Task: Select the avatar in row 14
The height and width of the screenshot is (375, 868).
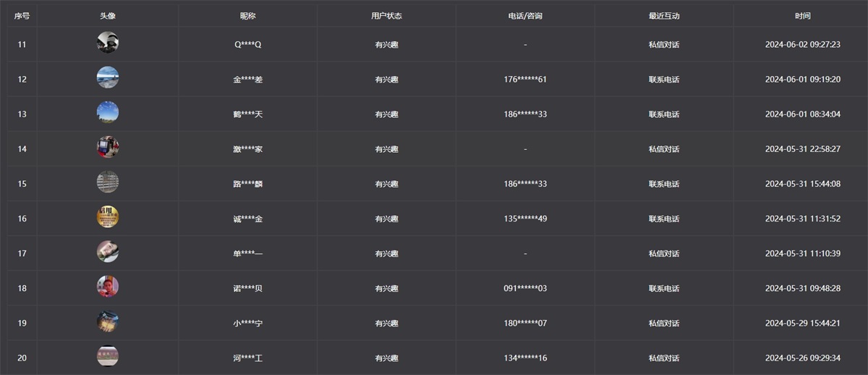Action: pos(108,148)
